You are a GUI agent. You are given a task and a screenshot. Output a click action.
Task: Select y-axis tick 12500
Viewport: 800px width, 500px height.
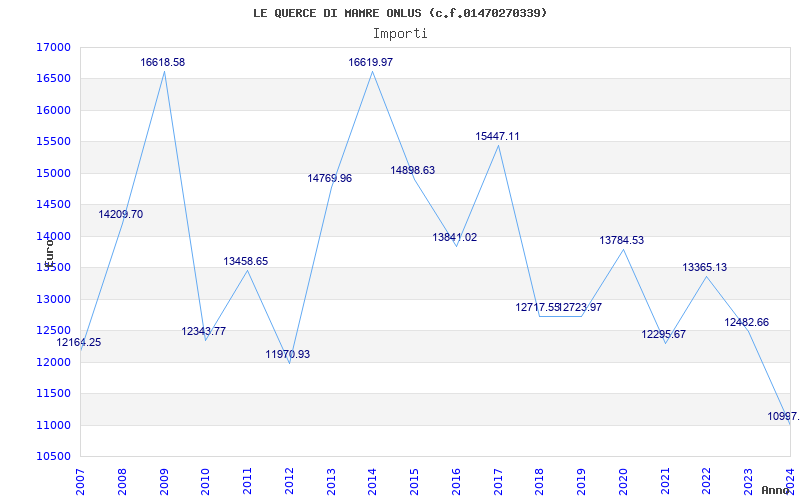(53, 331)
